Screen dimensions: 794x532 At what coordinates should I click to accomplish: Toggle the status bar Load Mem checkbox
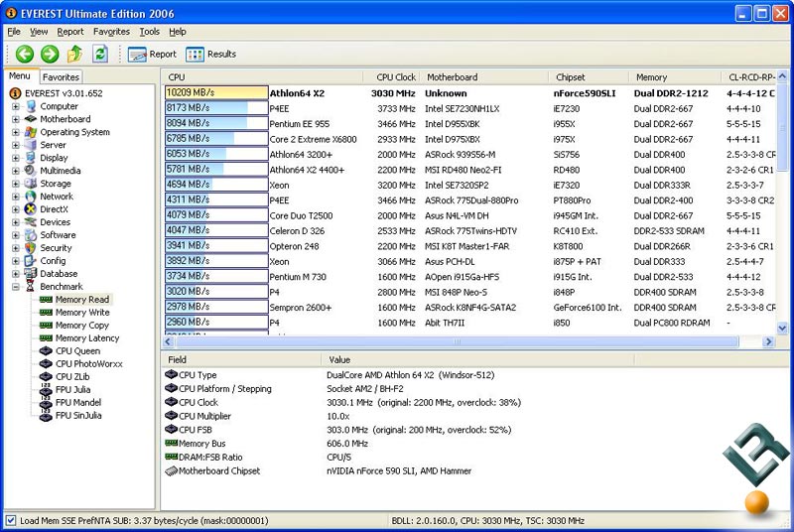(10, 520)
